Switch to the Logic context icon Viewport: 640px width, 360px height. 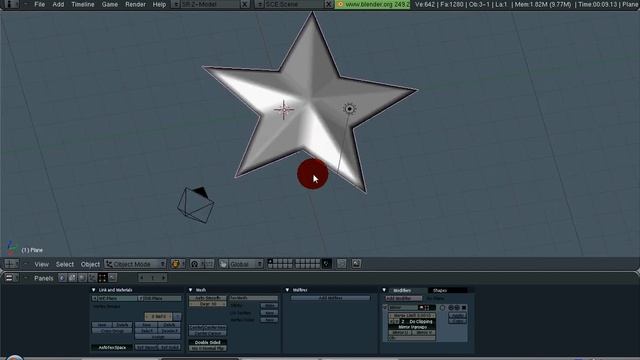(x=62, y=278)
